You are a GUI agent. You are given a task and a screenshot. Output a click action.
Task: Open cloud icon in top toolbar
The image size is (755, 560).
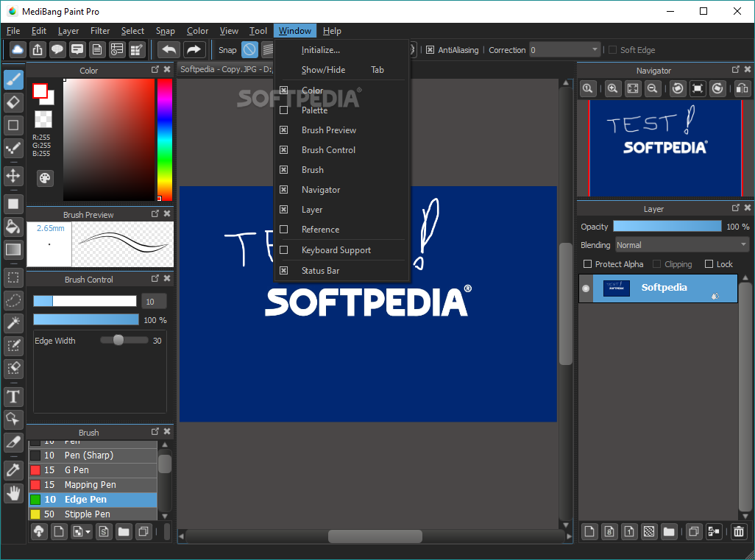[x=18, y=49]
